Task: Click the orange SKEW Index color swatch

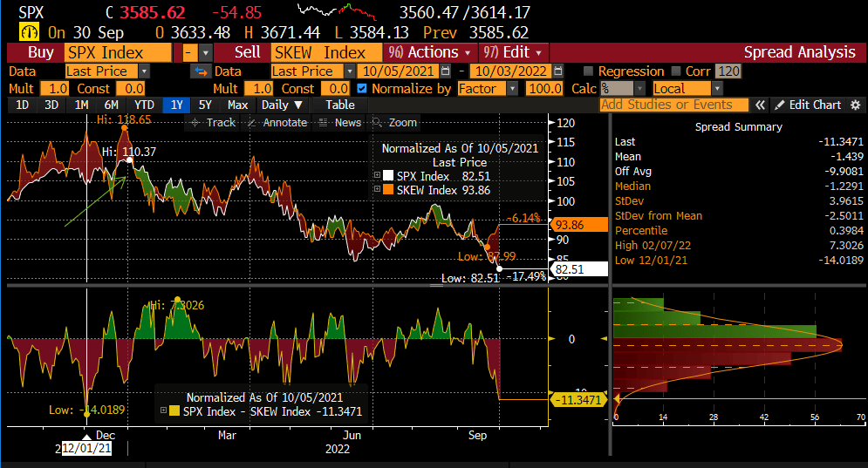Action: click(388, 190)
